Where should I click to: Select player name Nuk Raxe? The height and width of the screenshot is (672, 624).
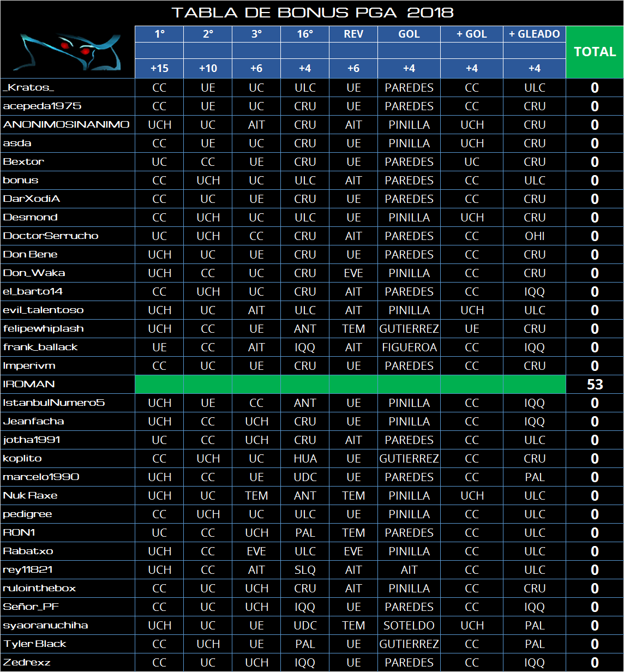pos(30,496)
